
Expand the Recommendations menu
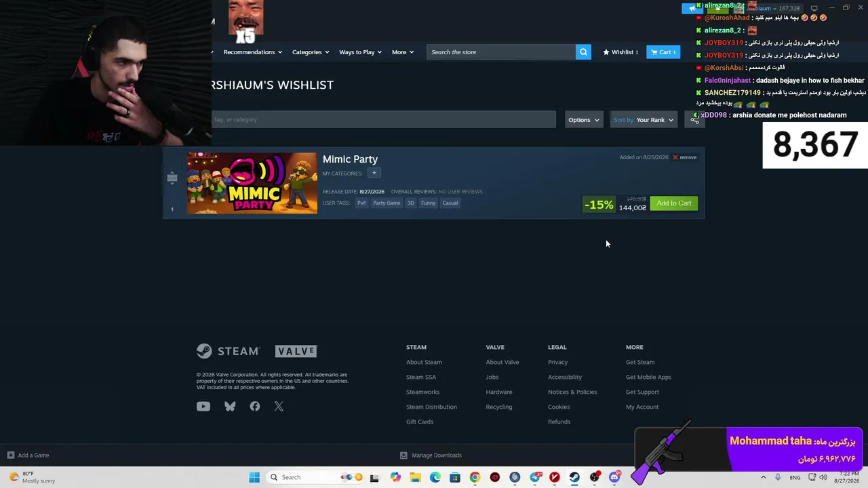pos(252,52)
